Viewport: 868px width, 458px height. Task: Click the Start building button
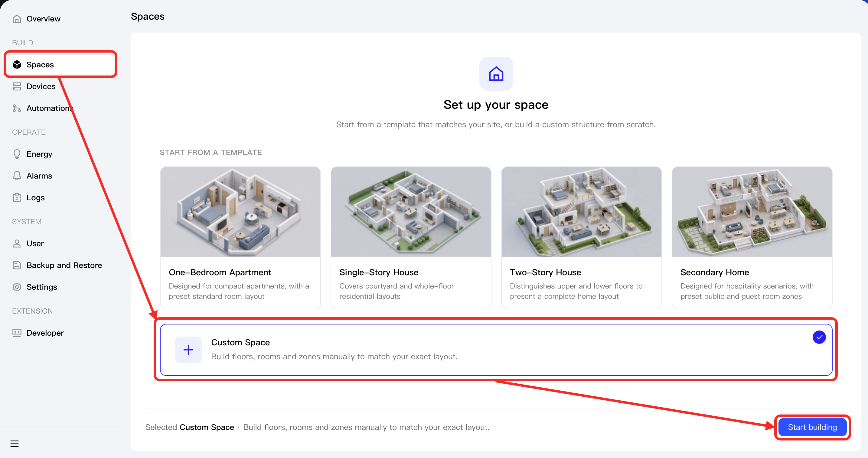click(x=812, y=427)
